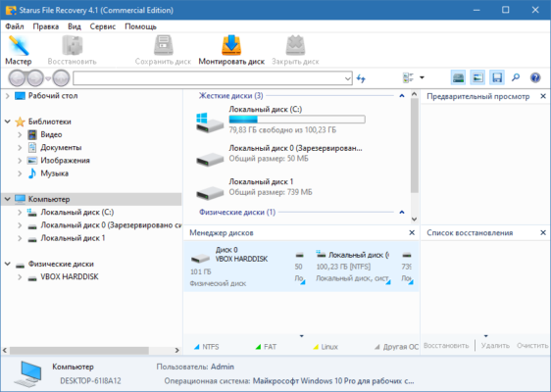Select Локальный диск 1 in the tree
Screen dimensions: 551x392
click(x=73, y=238)
